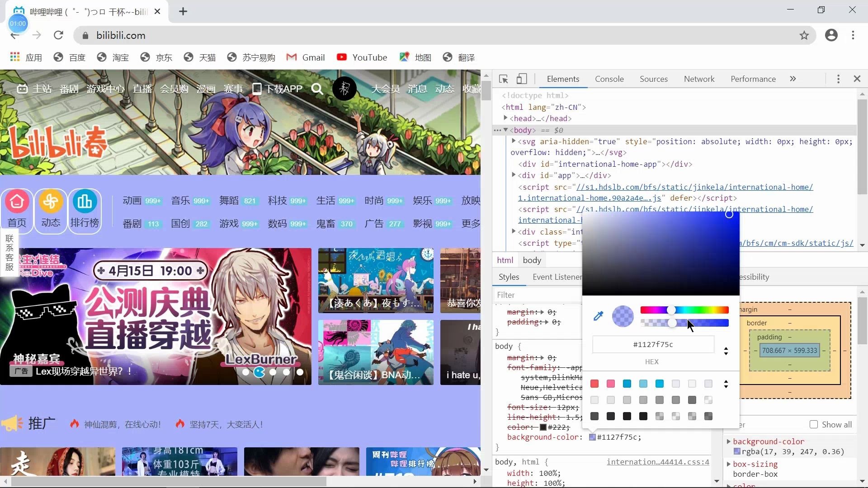Open the 夜もすがら君想ふ video thumbnail
Viewport: 868px width, 488px height.
(376, 281)
